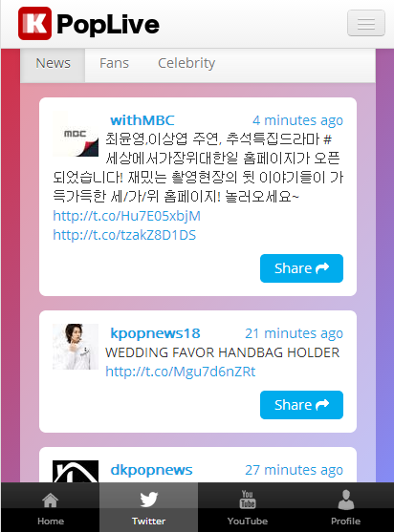This screenshot has height=532, width=394.
Task: Tap the KPopLive logo
Action: pyautogui.click(x=89, y=24)
